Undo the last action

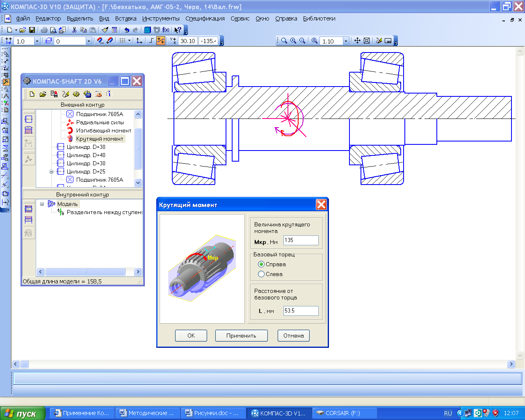click(x=127, y=30)
